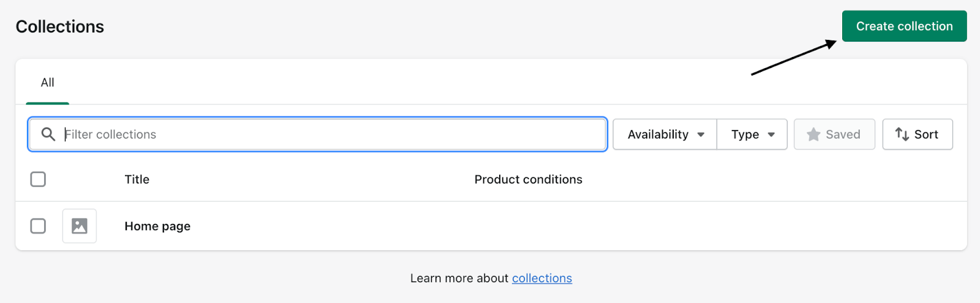Click the magnifying glass search icon
Screen dimensions: 980x303
pyautogui.click(x=48, y=134)
